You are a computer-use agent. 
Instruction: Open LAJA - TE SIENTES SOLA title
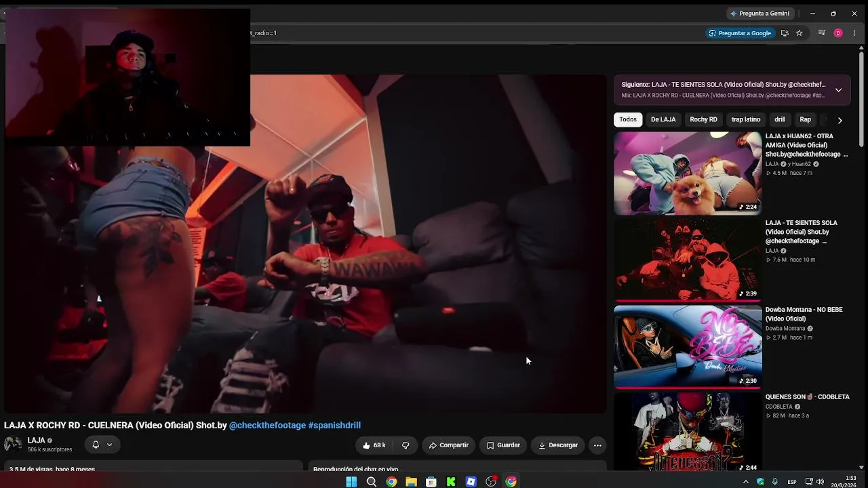click(802, 232)
